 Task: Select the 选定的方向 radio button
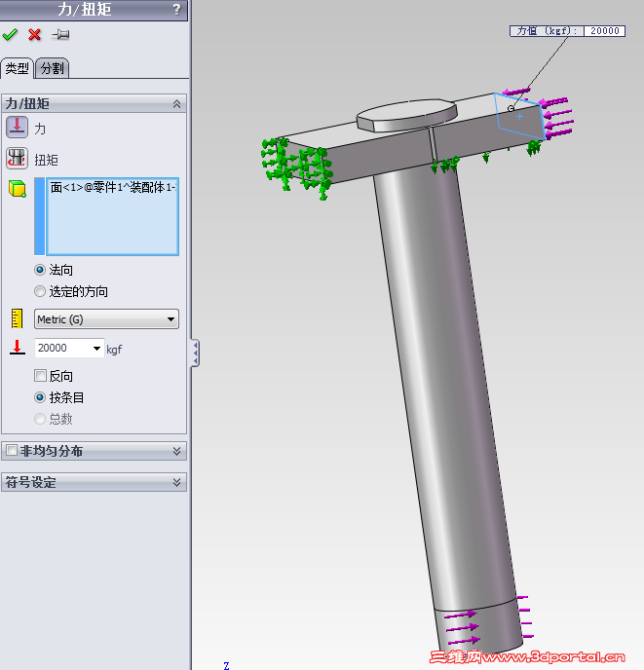pos(40,291)
